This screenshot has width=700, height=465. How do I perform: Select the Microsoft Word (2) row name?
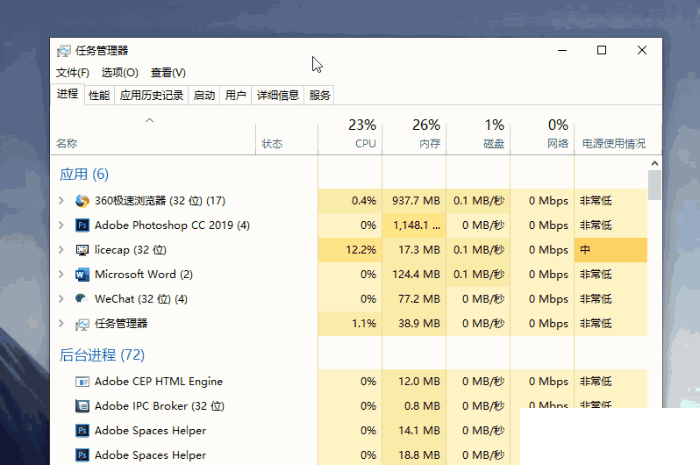(x=144, y=274)
